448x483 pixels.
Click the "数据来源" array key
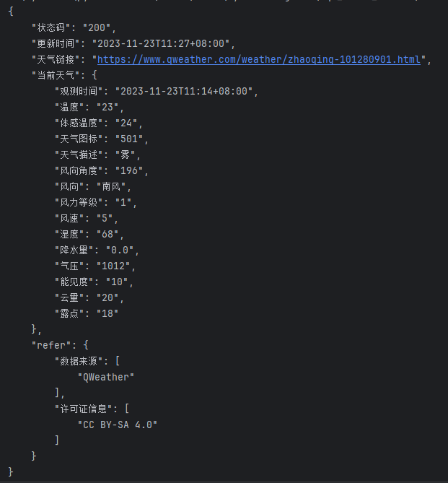coord(79,361)
